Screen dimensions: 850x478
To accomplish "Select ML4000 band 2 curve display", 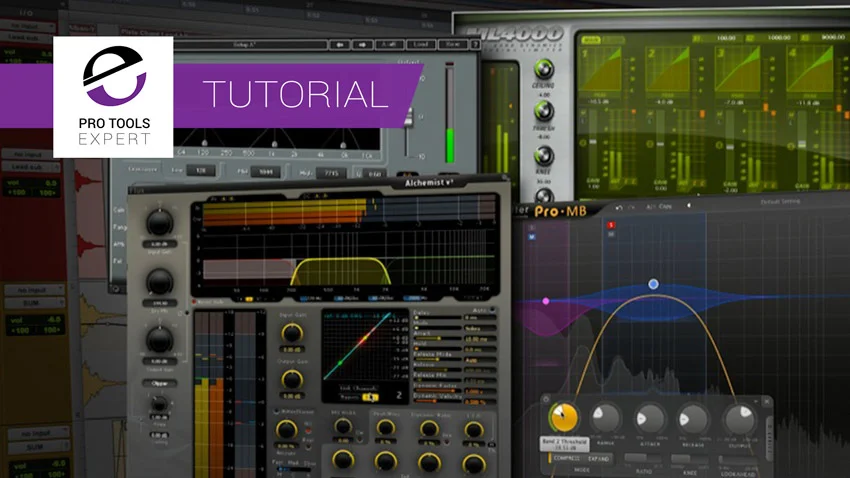I will [669, 69].
